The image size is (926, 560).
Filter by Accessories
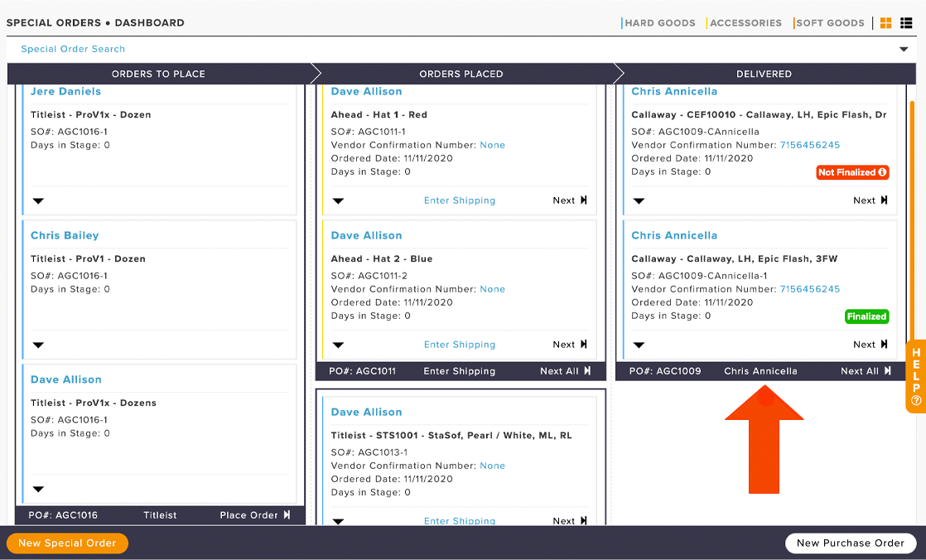click(745, 23)
